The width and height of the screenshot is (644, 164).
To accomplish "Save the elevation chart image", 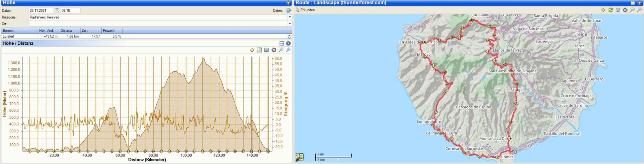I will click(266, 50).
